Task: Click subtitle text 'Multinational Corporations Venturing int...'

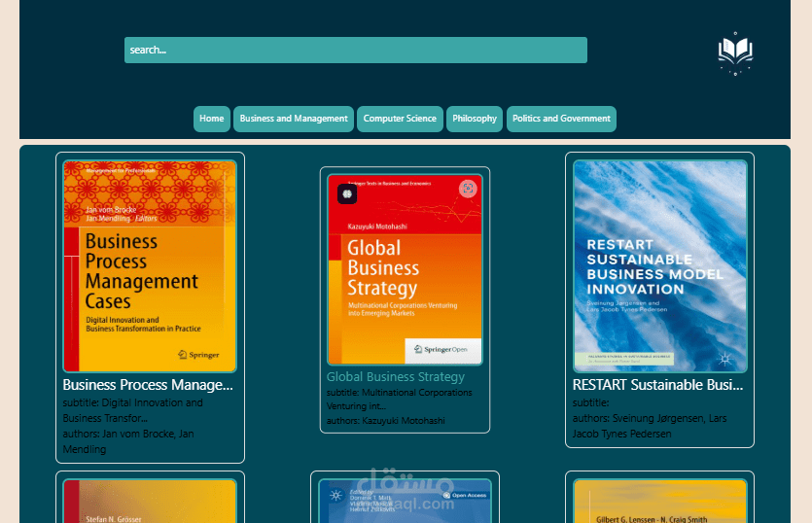Action: tap(399, 400)
